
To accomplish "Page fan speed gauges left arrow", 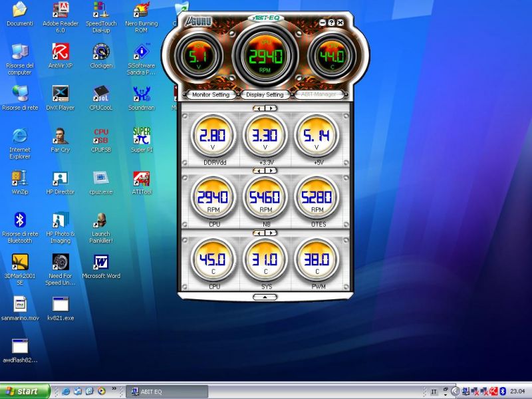I will click(259, 171).
